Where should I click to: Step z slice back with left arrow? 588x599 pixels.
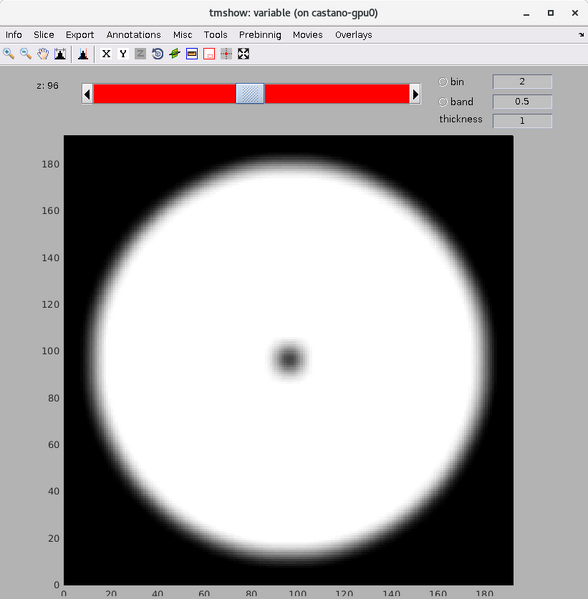[87, 94]
